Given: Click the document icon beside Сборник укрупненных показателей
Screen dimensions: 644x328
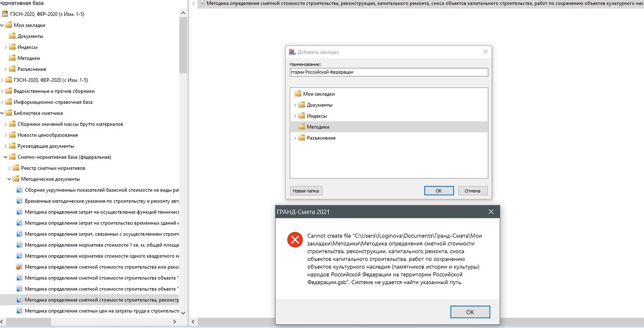Looking at the screenshot, I should pyautogui.click(x=19, y=190).
